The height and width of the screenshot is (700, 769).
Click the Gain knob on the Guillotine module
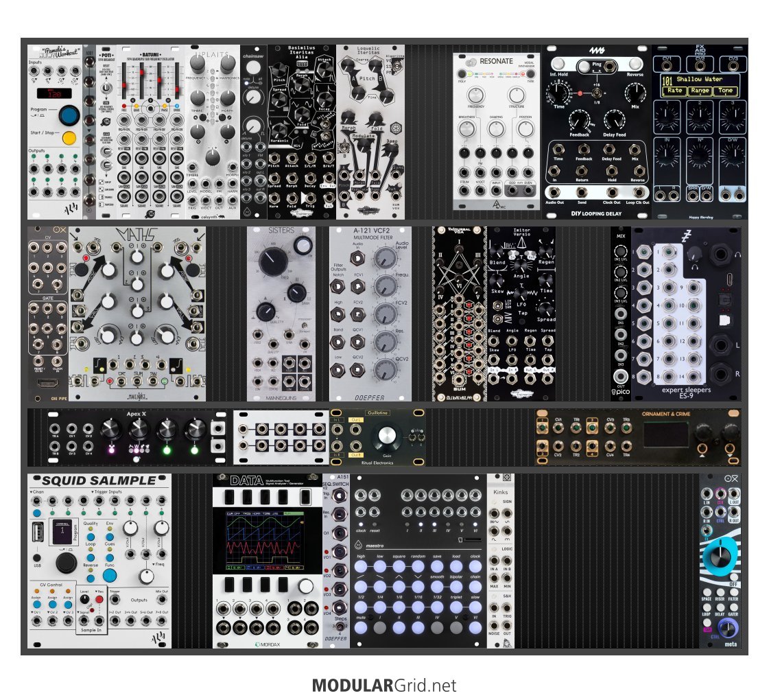[x=387, y=436]
